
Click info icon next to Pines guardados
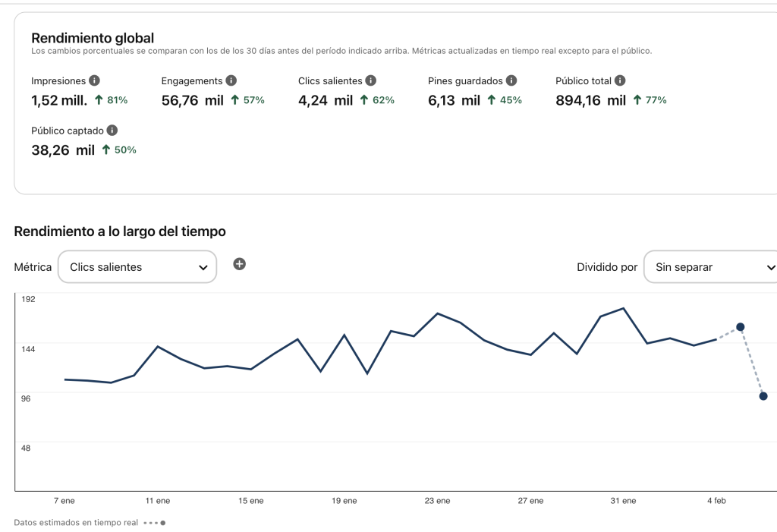point(511,80)
